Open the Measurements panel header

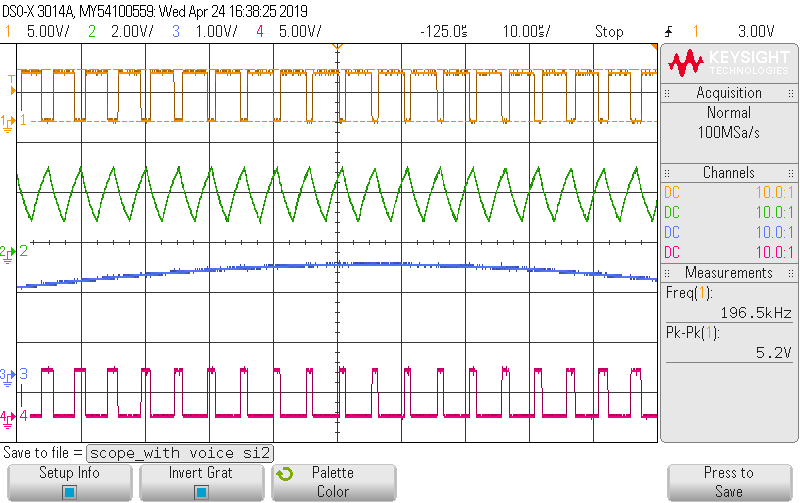[x=729, y=272]
